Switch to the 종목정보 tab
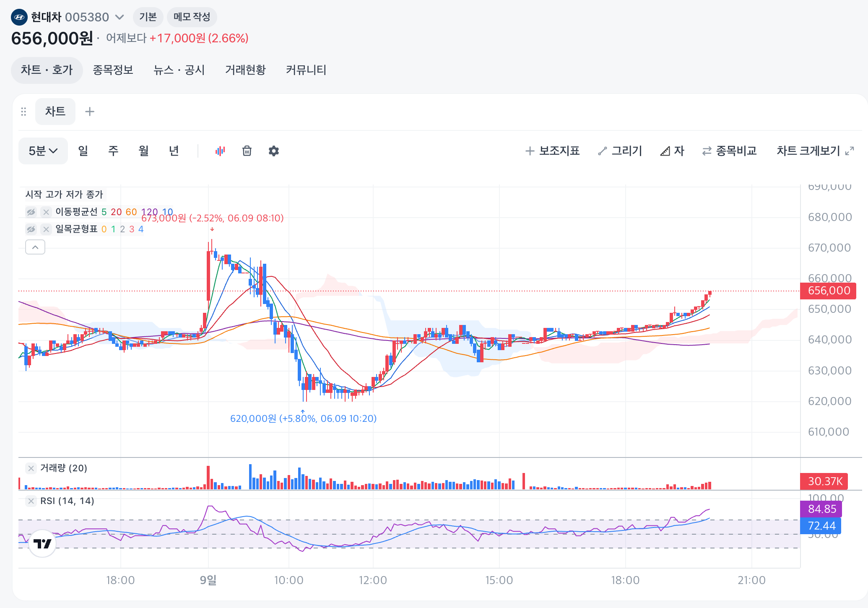Screen dimensions: 868x608 click(x=113, y=70)
